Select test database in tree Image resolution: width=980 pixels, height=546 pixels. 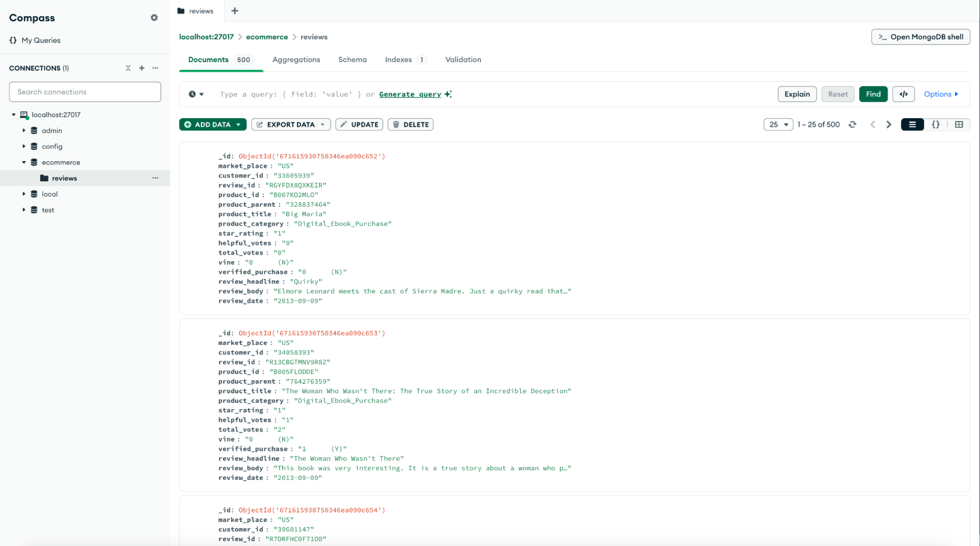coord(48,210)
